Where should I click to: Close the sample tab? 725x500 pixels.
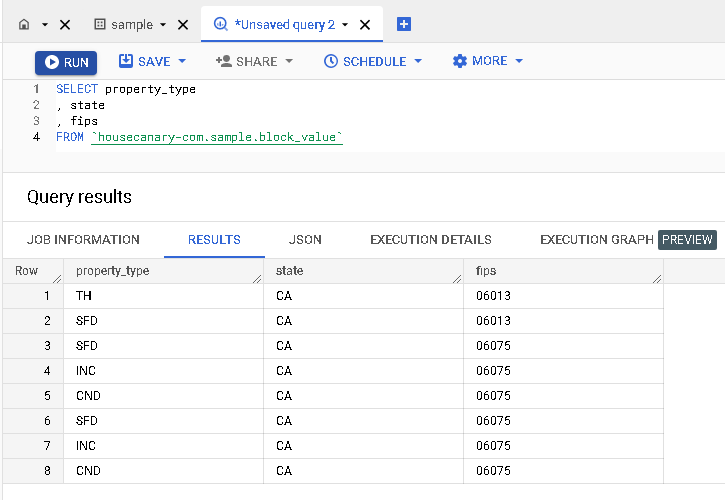[x=181, y=24]
